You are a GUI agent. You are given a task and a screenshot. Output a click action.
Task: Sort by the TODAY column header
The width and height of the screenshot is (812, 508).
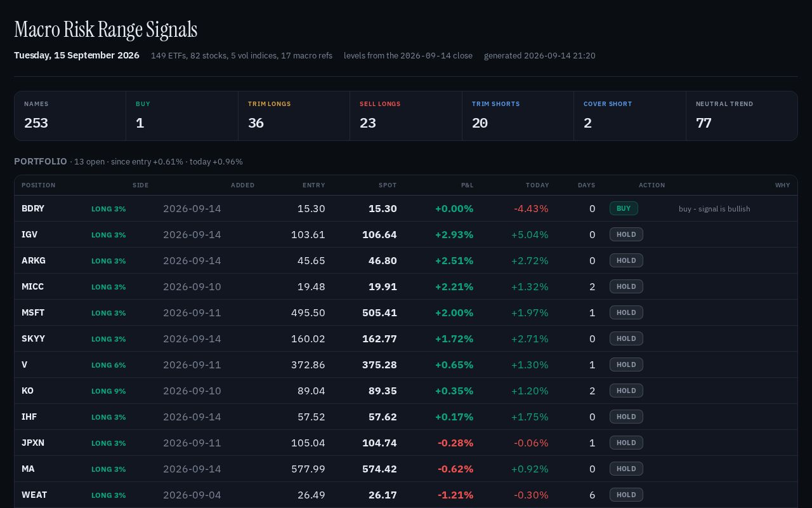537,185
